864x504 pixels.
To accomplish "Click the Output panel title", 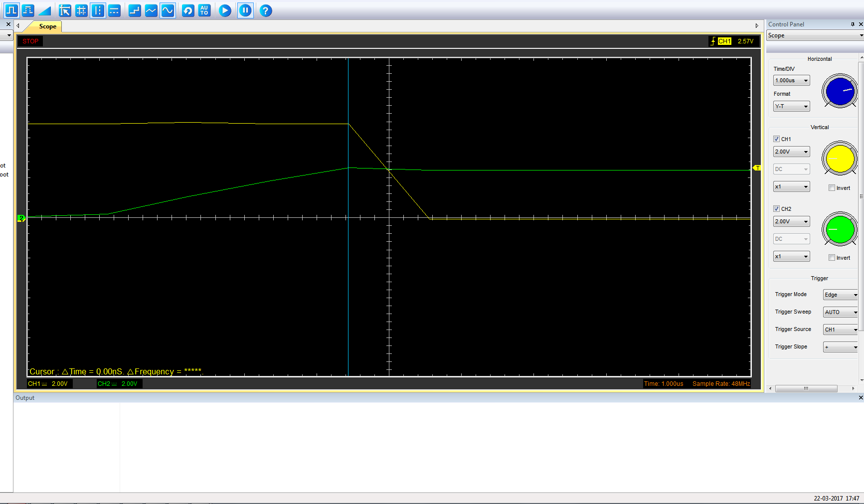I will [x=25, y=397].
